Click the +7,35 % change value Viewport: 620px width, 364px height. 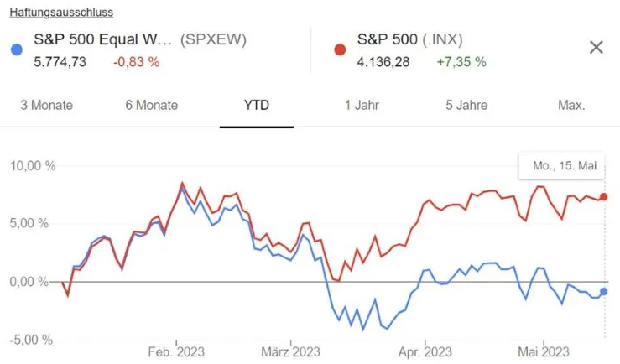click(x=461, y=61)
